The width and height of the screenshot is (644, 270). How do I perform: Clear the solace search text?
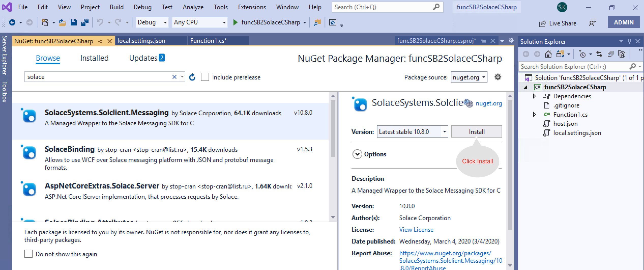[x=174, y=77]
